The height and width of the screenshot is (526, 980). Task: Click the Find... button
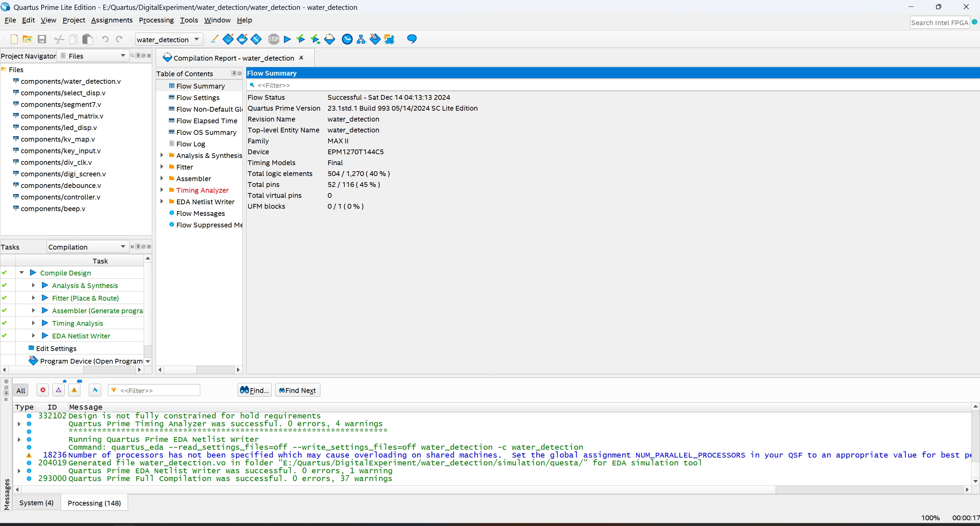point(254,390)
